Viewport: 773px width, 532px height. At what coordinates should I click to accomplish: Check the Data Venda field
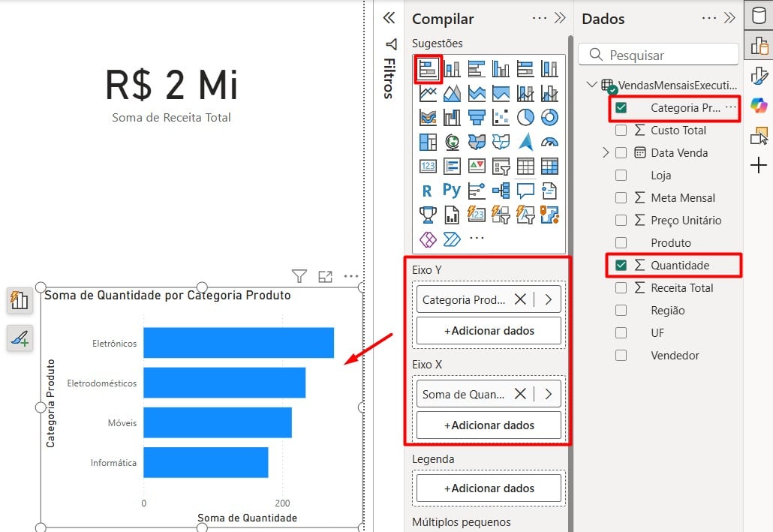pos(621,153)
